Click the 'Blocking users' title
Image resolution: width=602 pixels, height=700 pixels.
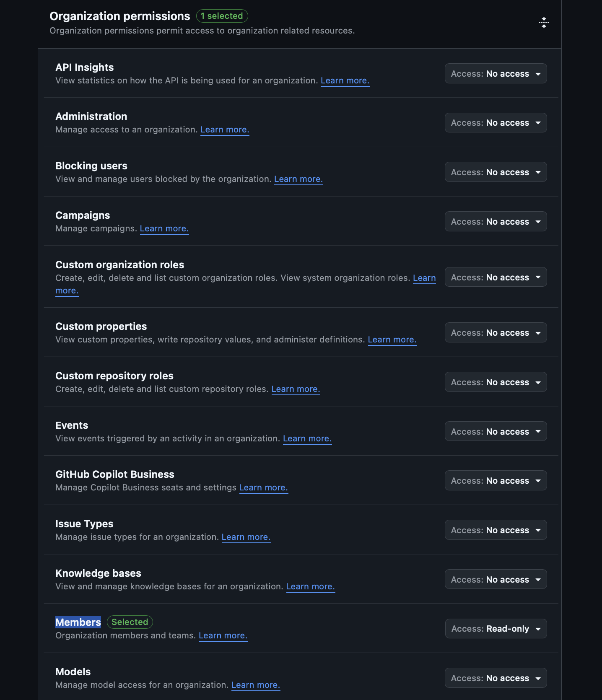point(91,166)
